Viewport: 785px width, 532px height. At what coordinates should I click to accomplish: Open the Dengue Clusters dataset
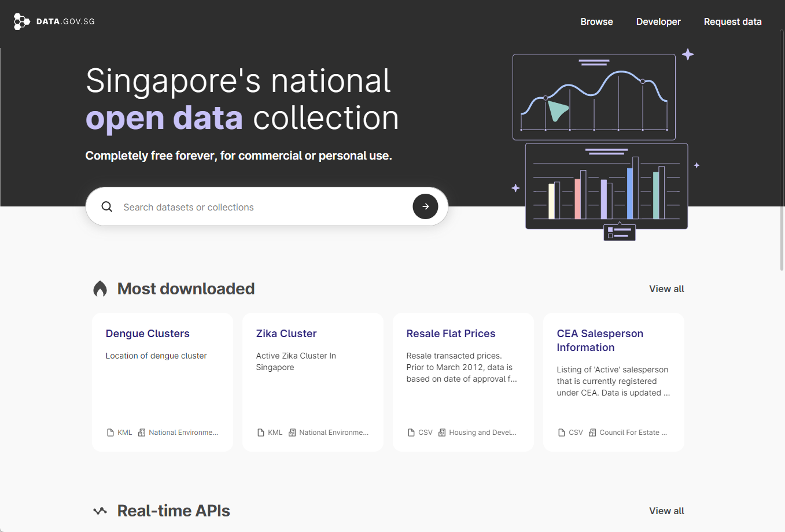148,334
